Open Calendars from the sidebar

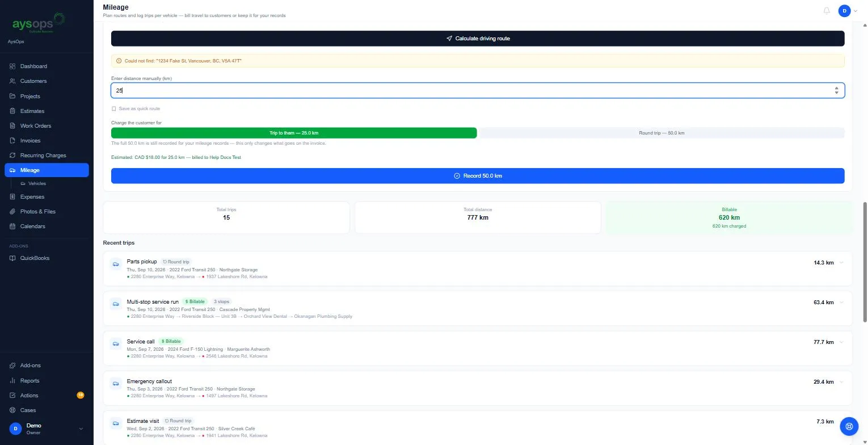(x=47, y=226)
